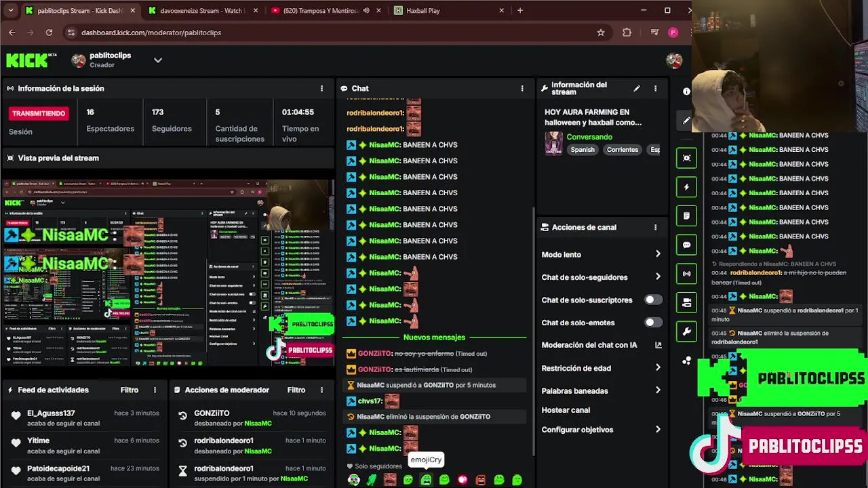The height and width of the screenshot is (488, 868).
Task: Open the browser extensions puzzle icon
Action: click(x=627, y=33)
